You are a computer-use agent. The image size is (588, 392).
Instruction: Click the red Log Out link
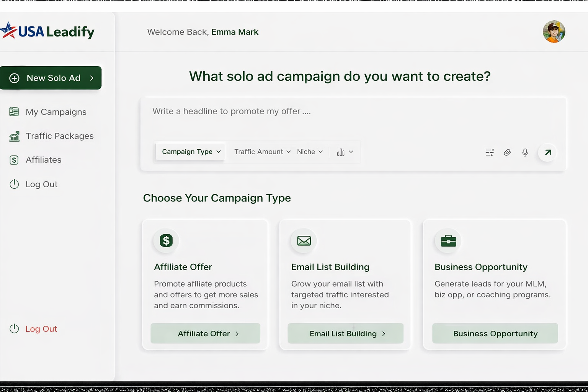coord(41,329)
